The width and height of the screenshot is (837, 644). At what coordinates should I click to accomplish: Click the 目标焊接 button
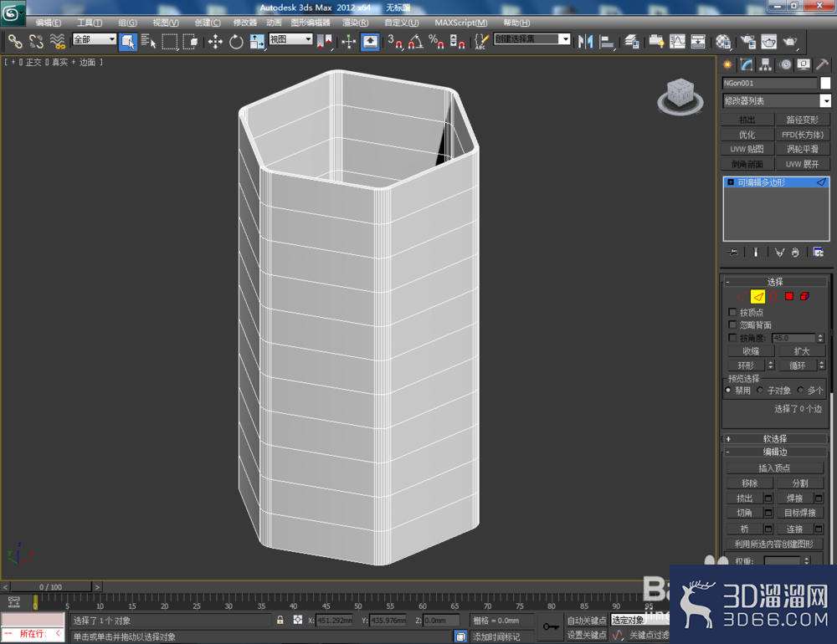point(799,513)
